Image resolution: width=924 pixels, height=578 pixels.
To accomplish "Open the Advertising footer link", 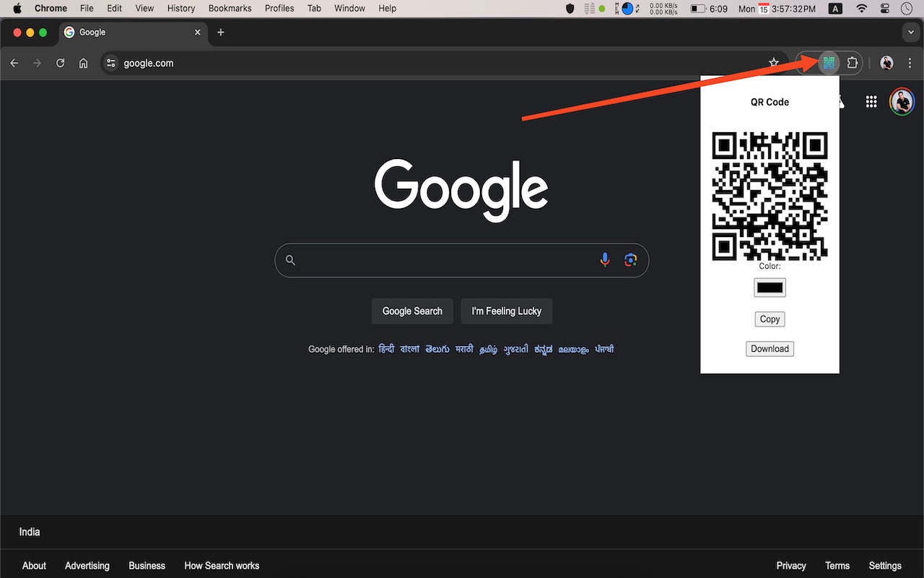I will coord(87,566).
